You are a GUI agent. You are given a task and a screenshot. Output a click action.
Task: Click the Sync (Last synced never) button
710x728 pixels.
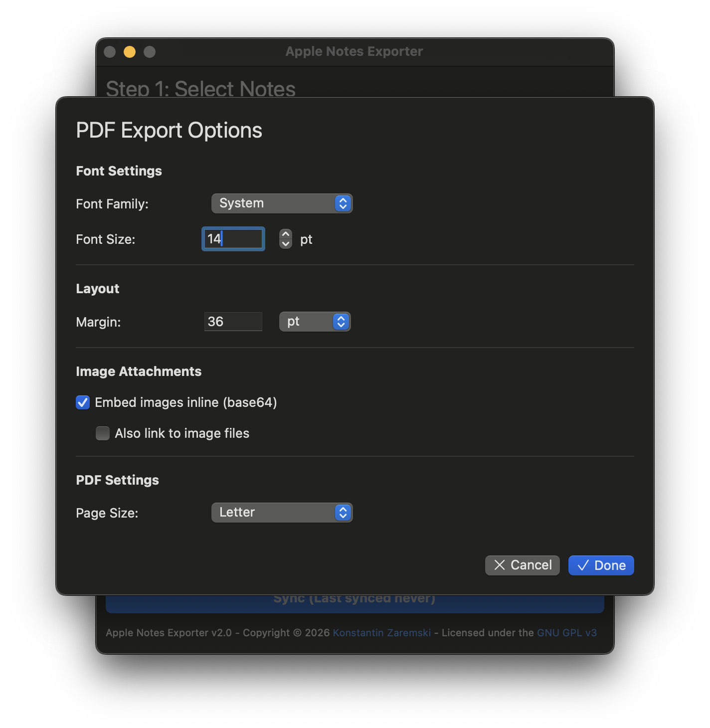coord(355,603)
